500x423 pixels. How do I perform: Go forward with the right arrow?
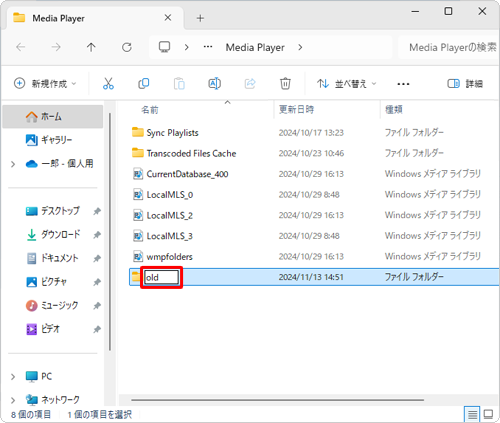56,47
